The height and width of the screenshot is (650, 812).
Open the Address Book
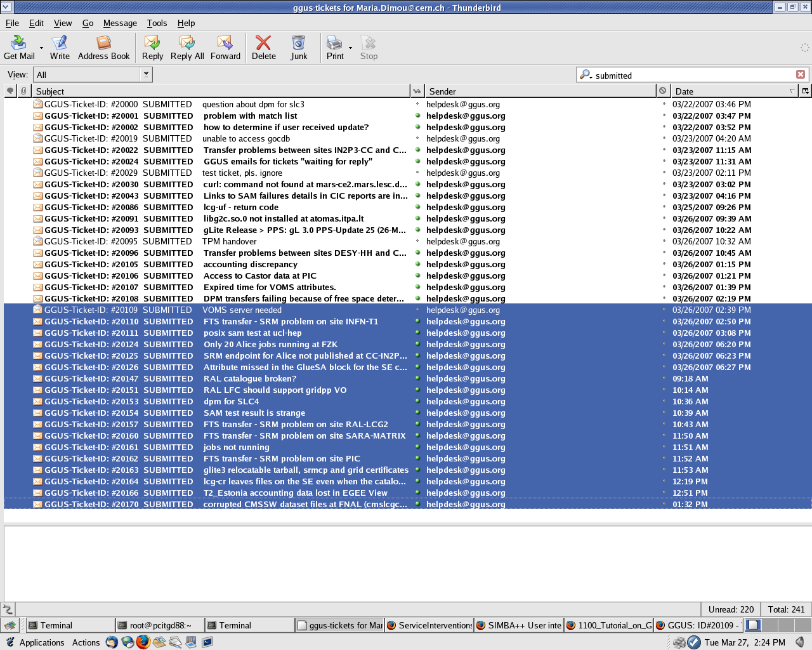[x=103, y=48]
